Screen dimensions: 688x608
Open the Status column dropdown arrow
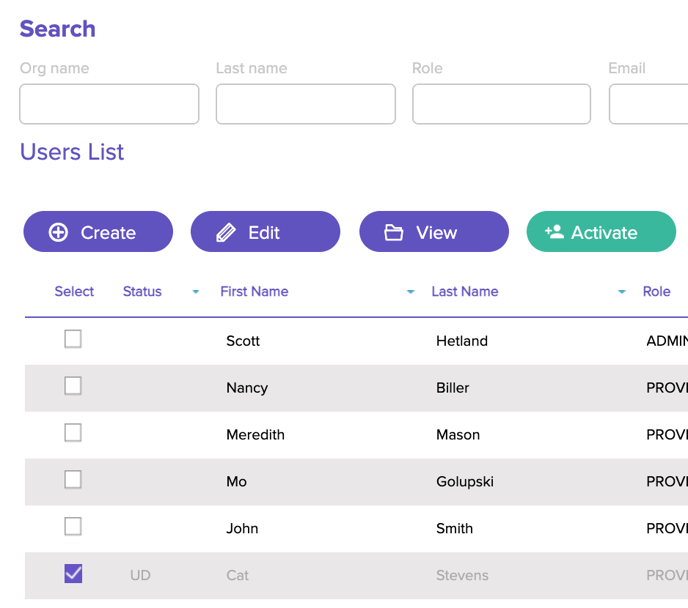click(x=196, y=292)
